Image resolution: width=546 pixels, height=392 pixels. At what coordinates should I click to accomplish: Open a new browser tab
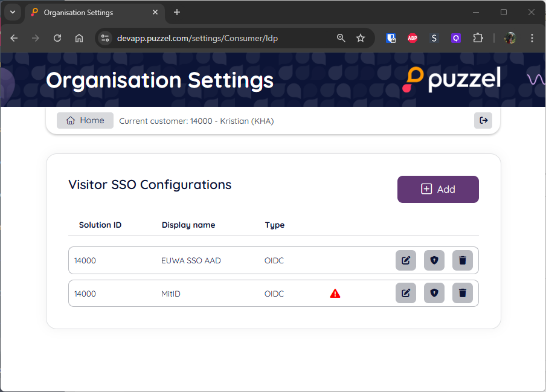coord(177,12)
